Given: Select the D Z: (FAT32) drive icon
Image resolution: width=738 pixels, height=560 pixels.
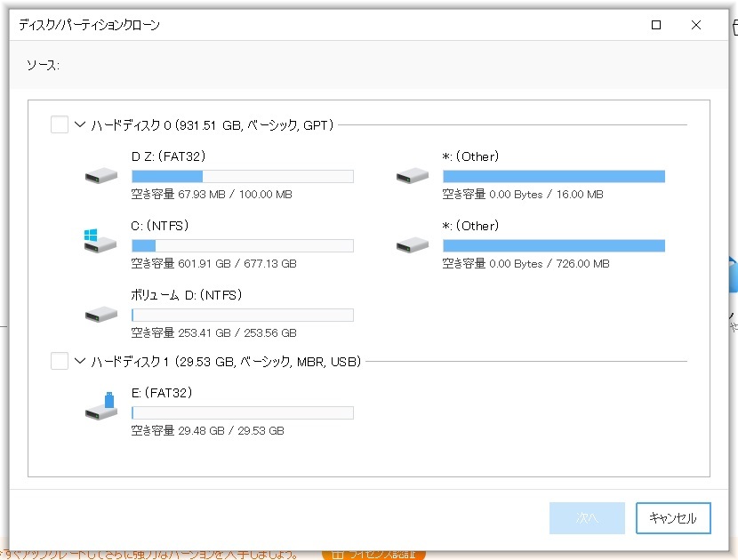Looking at the screenshot, I should (101, 175).
